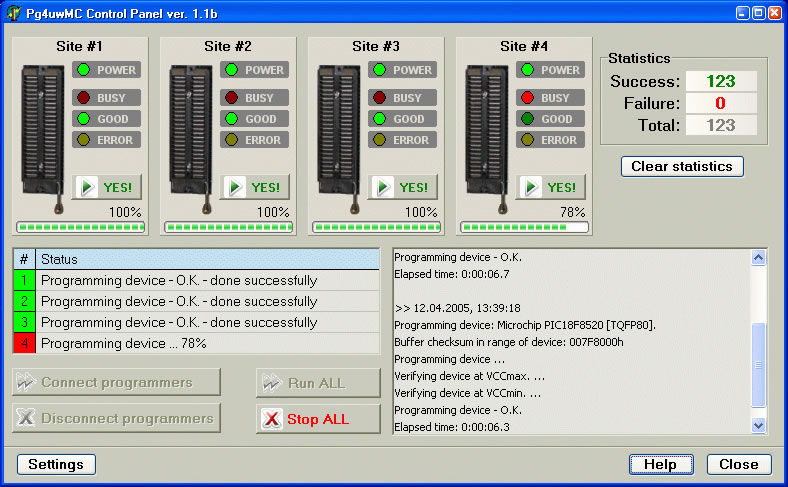Click the Site #3 ERROR LED indicator

pos(379,140)
